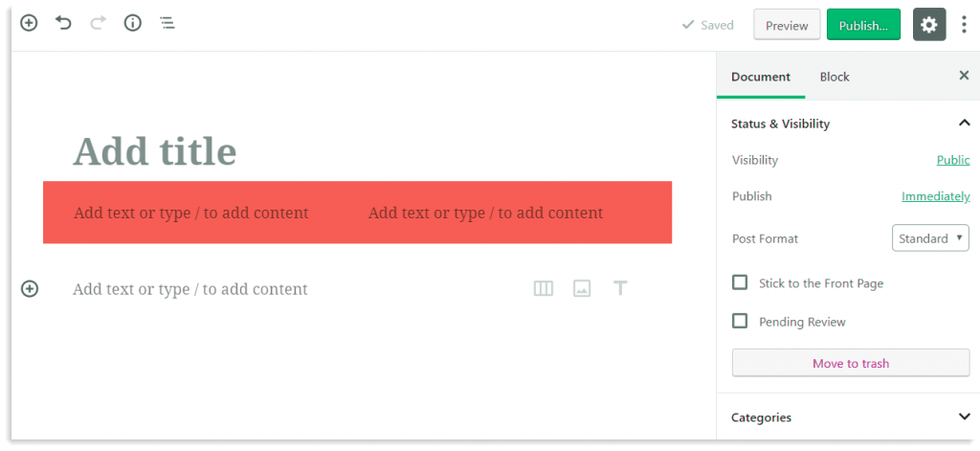
Task: Click the Add block icon in top toolbar
Action: [29, 24]
